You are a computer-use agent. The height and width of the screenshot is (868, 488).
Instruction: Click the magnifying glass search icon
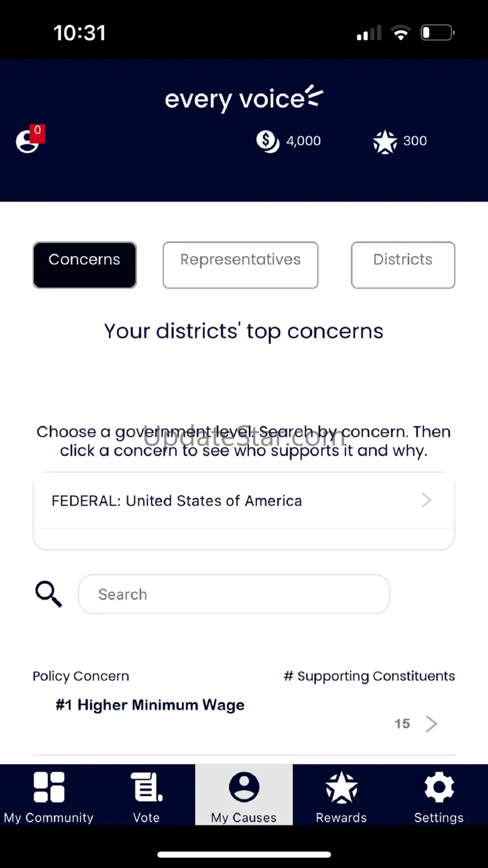point(48,594)
